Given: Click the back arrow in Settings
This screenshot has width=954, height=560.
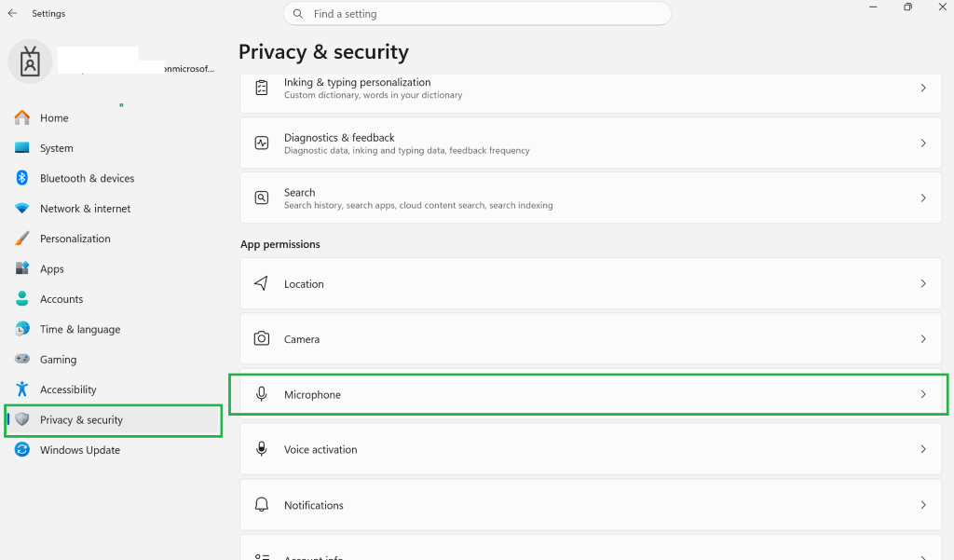Looking at the screenshot, I should click(x=12, y=13).
